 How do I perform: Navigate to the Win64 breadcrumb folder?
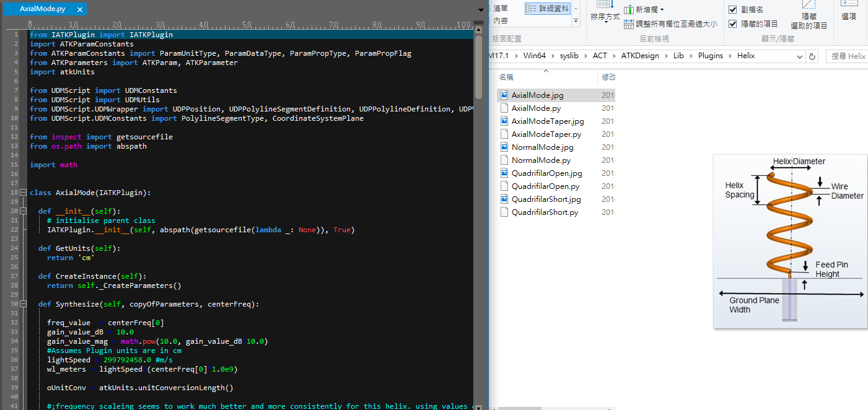(534, 56)
